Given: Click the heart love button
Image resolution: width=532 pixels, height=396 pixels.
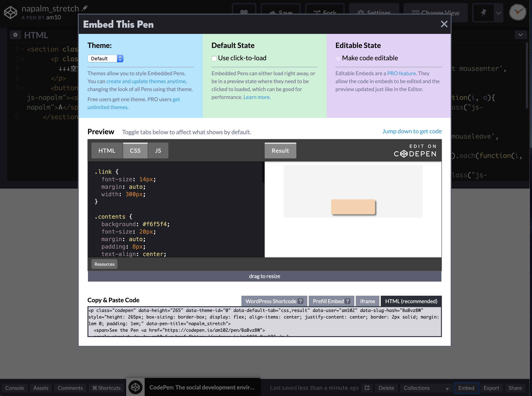Looking at the screenshot, I should pos(244,12).
